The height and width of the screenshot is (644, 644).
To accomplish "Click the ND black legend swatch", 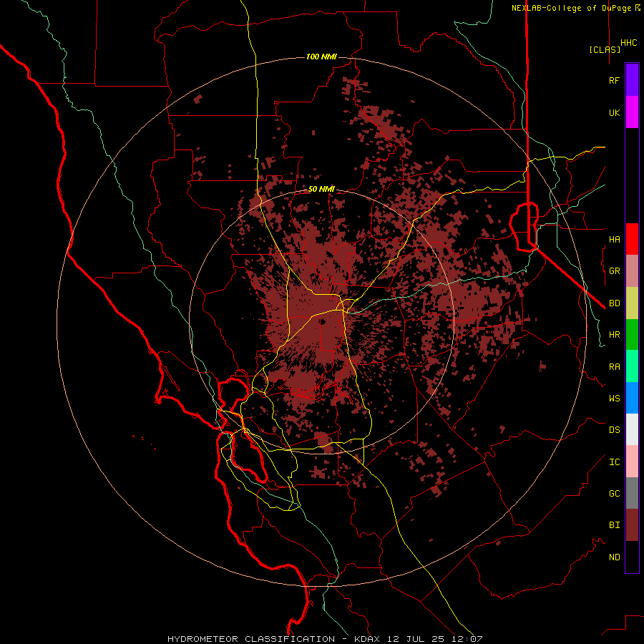I will (x=632, y=557).
